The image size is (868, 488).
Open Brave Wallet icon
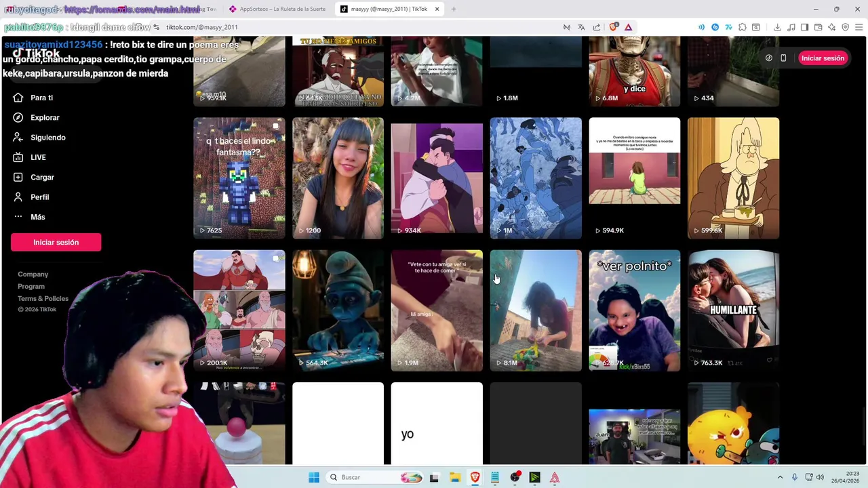coord(818,27)
